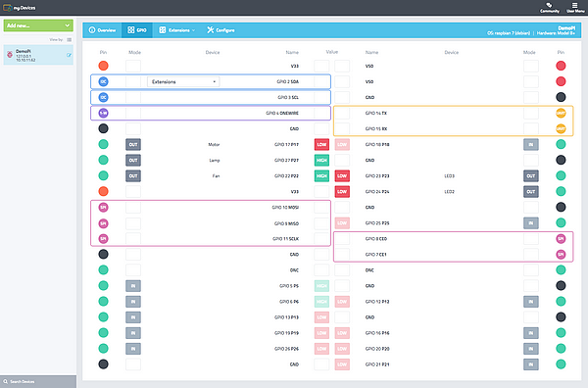Viewport: 588px width, 388px height.
Task: Click the green pin circle for GPIO 17 P17
Action: click(x=104, y=144)
